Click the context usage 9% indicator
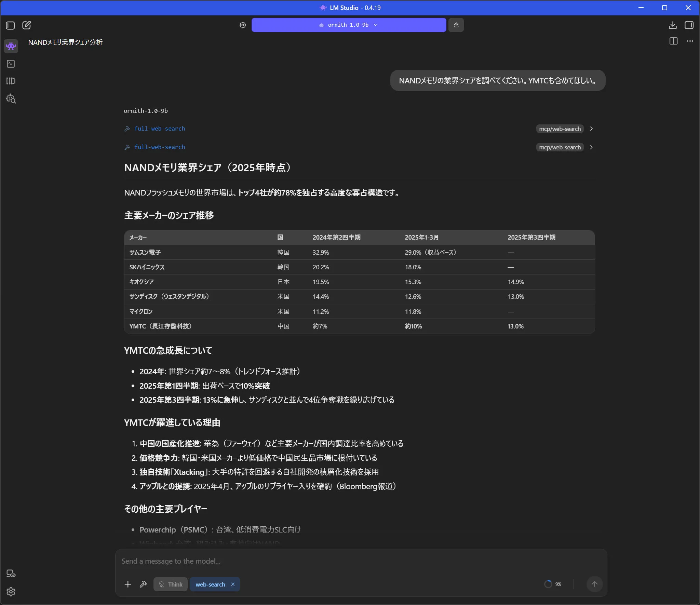Image resolution: width=700 pixels, height=605 pixels. pos(553,584)
